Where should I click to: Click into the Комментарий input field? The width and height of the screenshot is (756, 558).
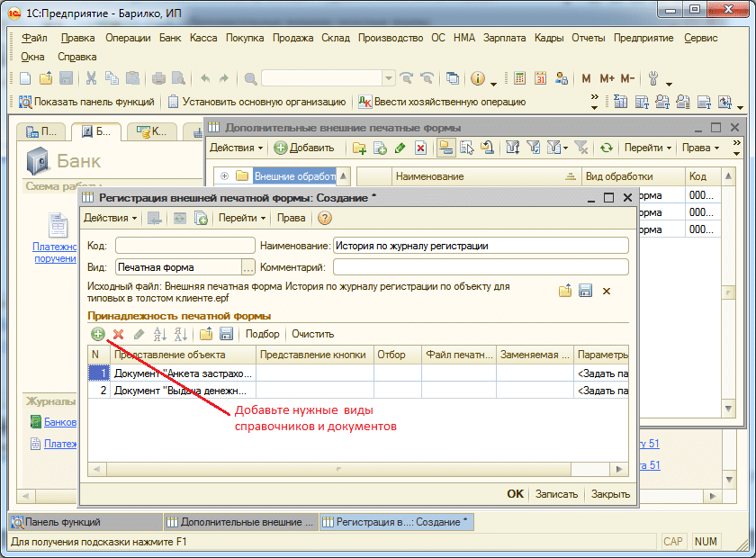click(x=480, y=267)
